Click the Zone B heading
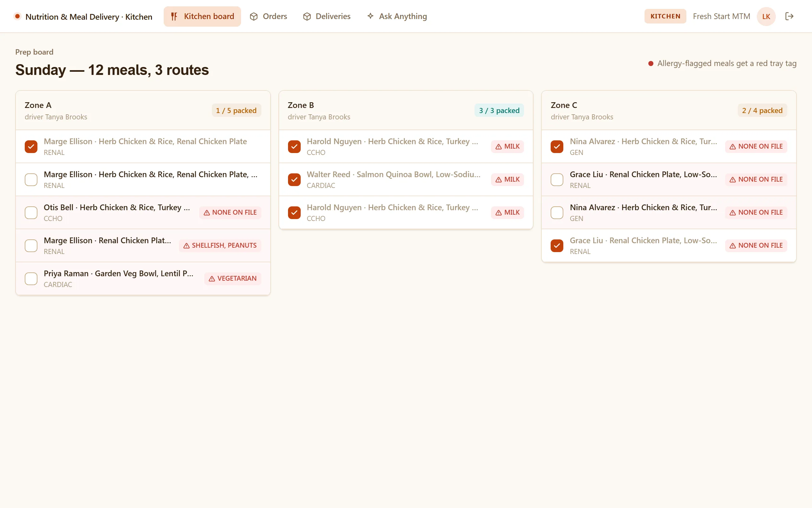 coord(301,105)
